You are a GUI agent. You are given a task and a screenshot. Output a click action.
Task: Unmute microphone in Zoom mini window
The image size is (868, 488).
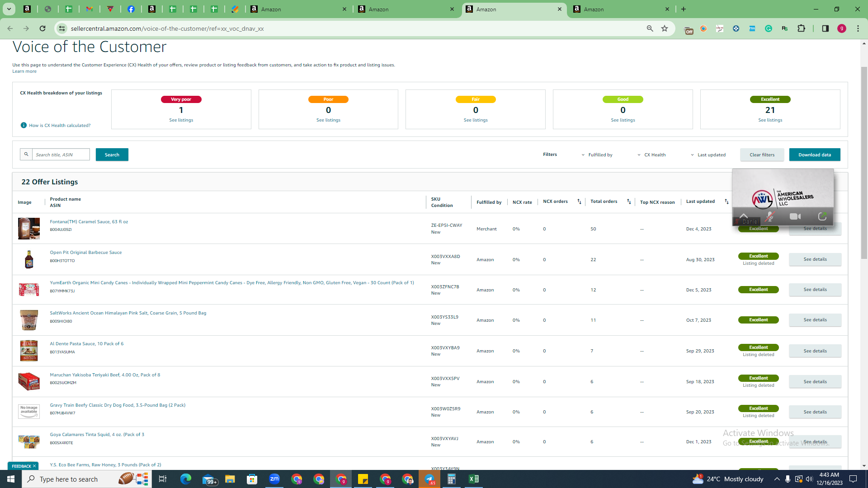pos(769,217)
